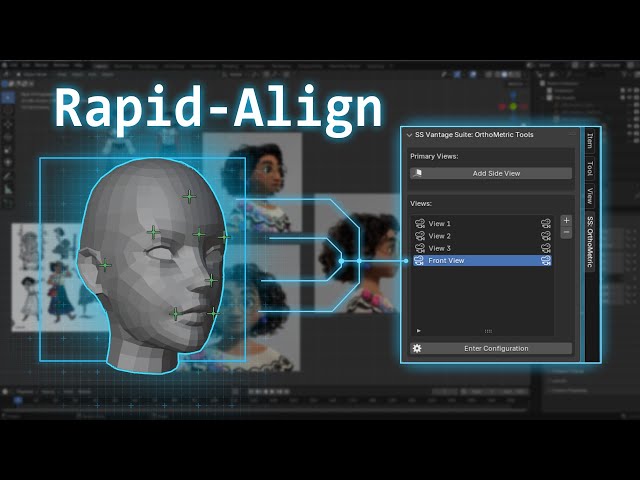Viewport: 640px width, 480px height.
Task: Click the flag icon on Add Side View
Action: pyautogui.click(x=417, y=173)
